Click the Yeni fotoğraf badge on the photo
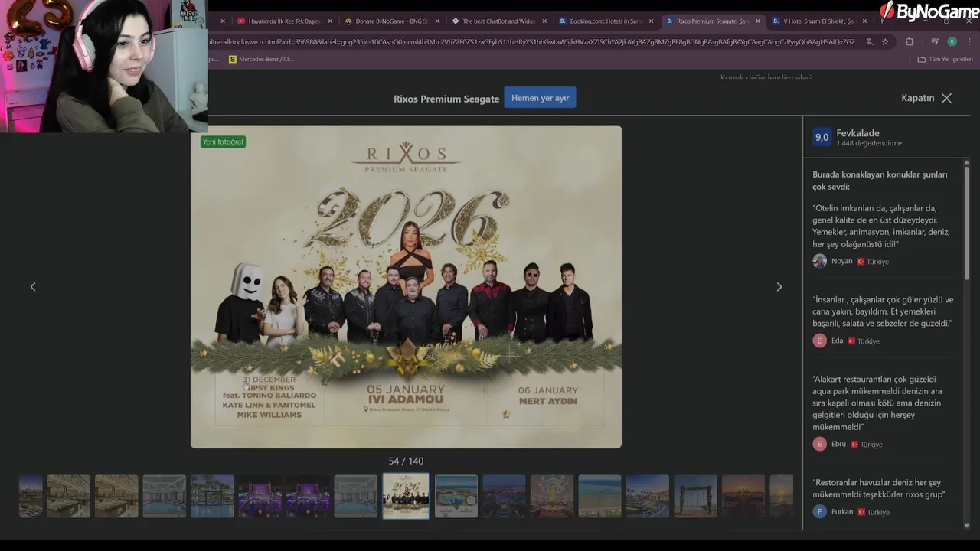Image resolution: width=980 pixels, height=551 pixels. (x=223, y=142)
